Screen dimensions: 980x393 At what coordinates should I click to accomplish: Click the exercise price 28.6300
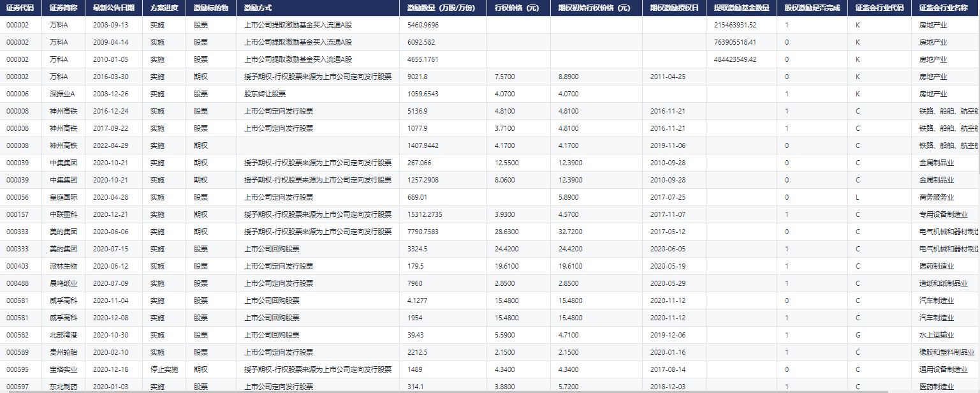(507, 232)
